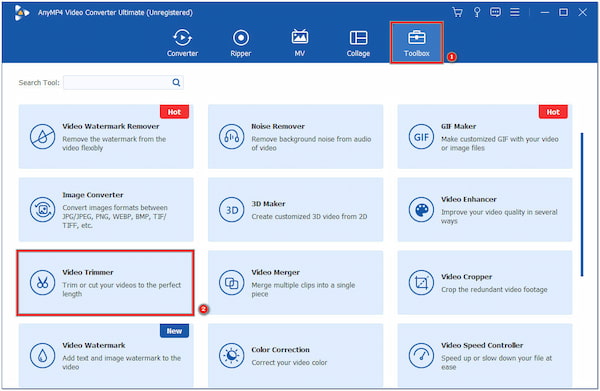Screen dimensions: 600x391
Task: Click the Color Correction sun icon
Action: (232, 356)
